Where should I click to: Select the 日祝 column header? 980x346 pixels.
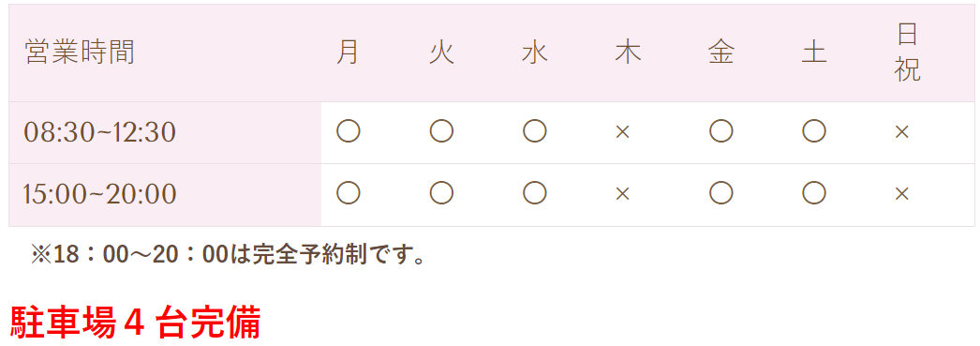pyautogui.click(x=907, y=53)
